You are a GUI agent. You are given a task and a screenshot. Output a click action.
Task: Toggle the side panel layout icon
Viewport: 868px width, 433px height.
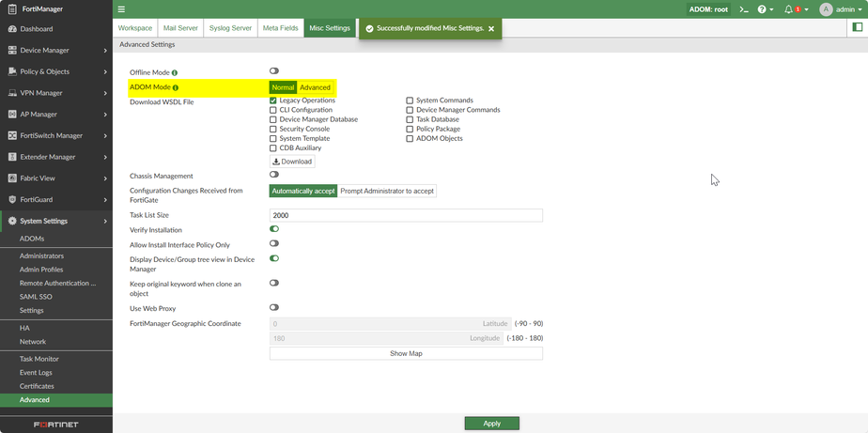click(x=858, y=27)
